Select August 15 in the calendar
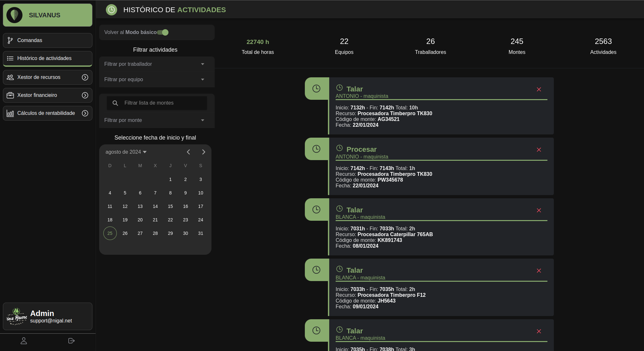Image resolution: width=644 pixels, height=351 pixels. point(170,206)
